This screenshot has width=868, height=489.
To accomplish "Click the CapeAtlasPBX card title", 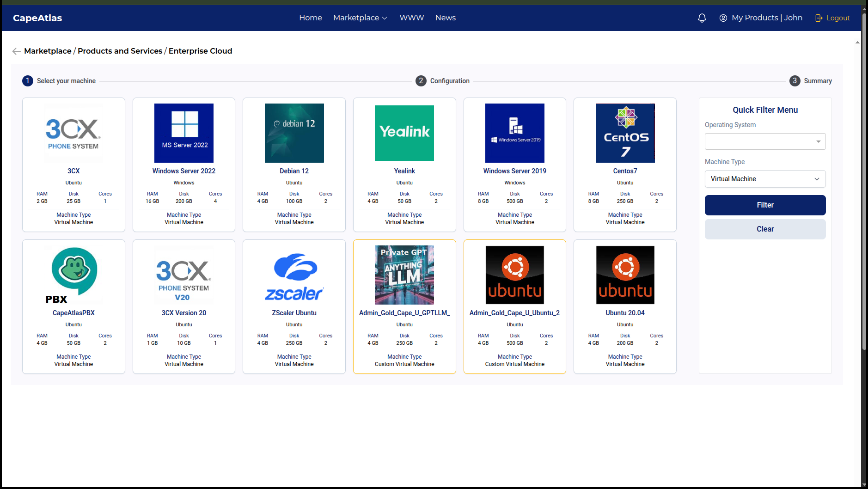I will 73,313.
